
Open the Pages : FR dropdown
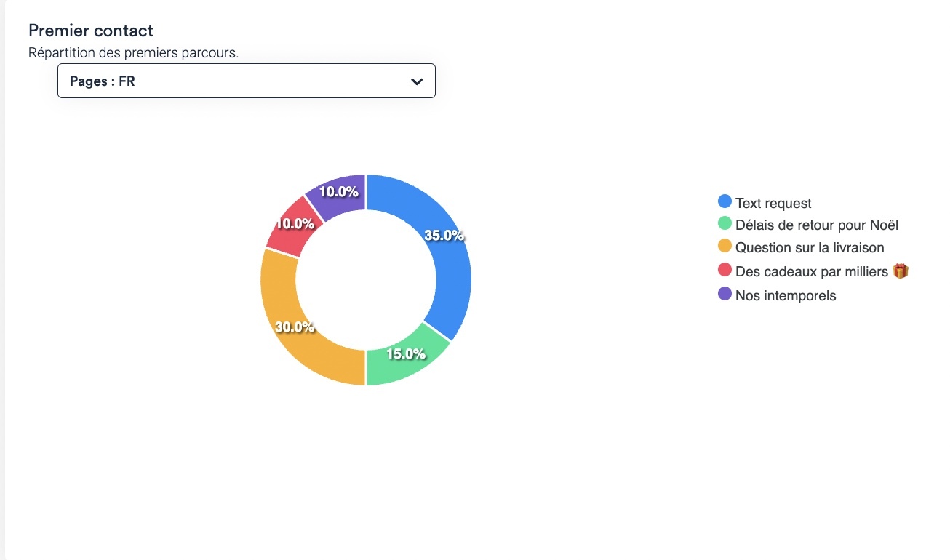coord(246,81)
